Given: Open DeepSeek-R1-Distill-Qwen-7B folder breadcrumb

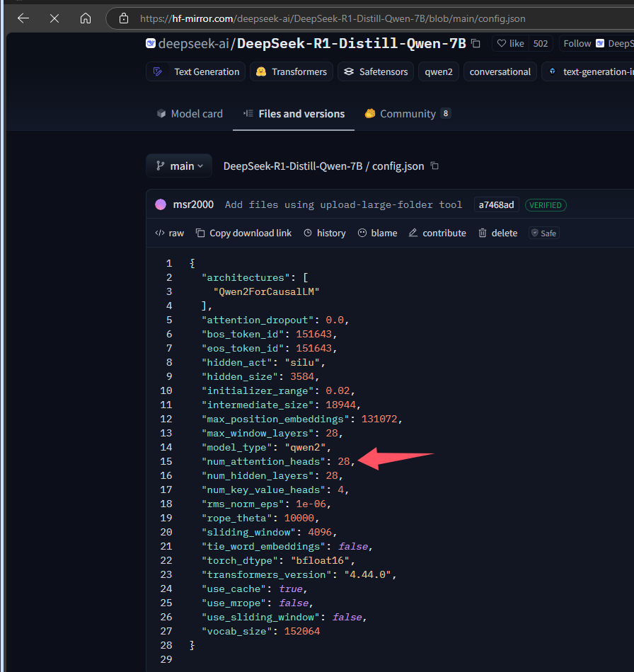Looking at the screenshot, I should point(293,166).
